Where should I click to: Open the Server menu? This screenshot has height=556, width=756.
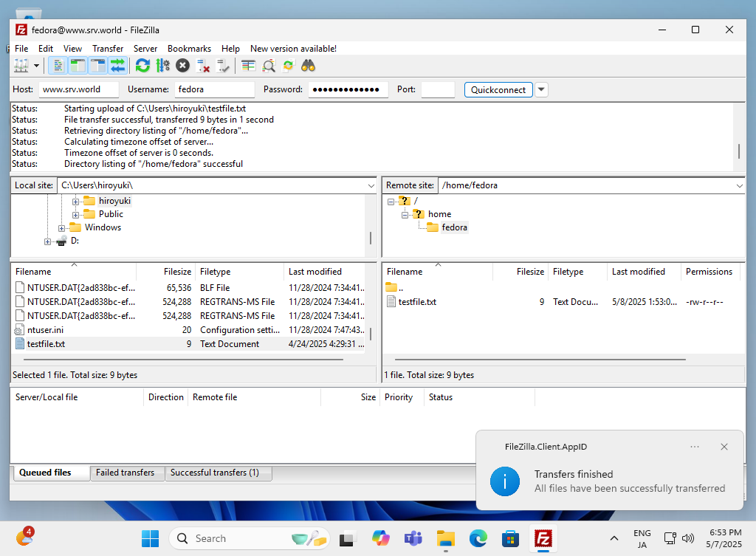145,49
